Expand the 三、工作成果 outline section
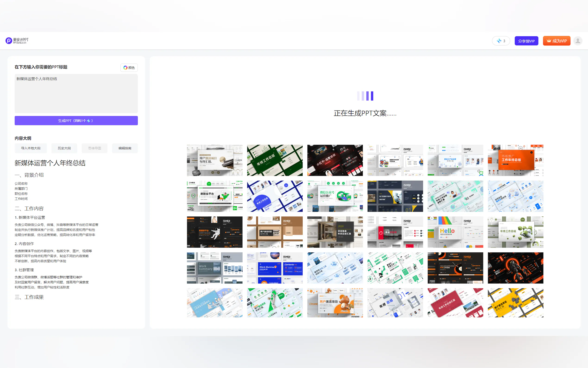 tap(29, 297)
